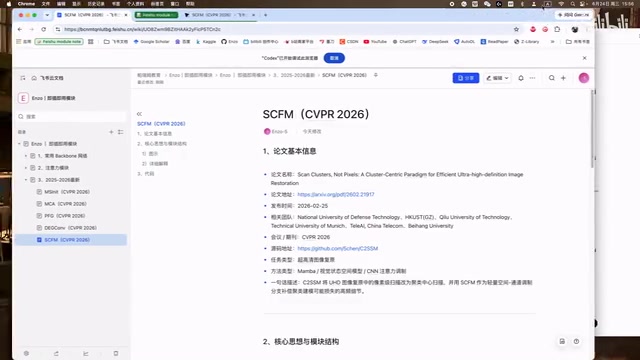Open the settings gear at the sidebar bottom
This screenshot has width=640, height=360.
click(x=26, y=353)
